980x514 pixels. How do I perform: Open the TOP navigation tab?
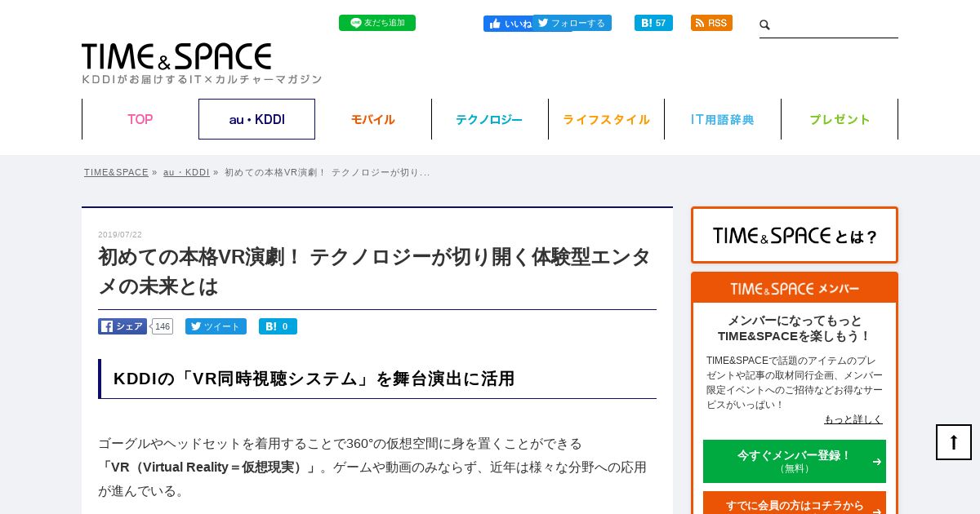point(140,119)
